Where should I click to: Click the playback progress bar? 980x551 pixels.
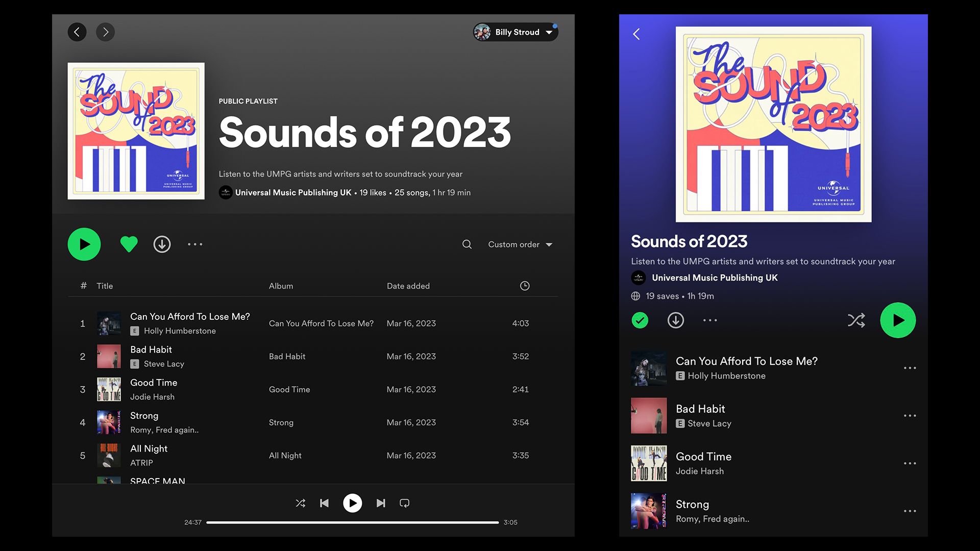coord(352,522)
